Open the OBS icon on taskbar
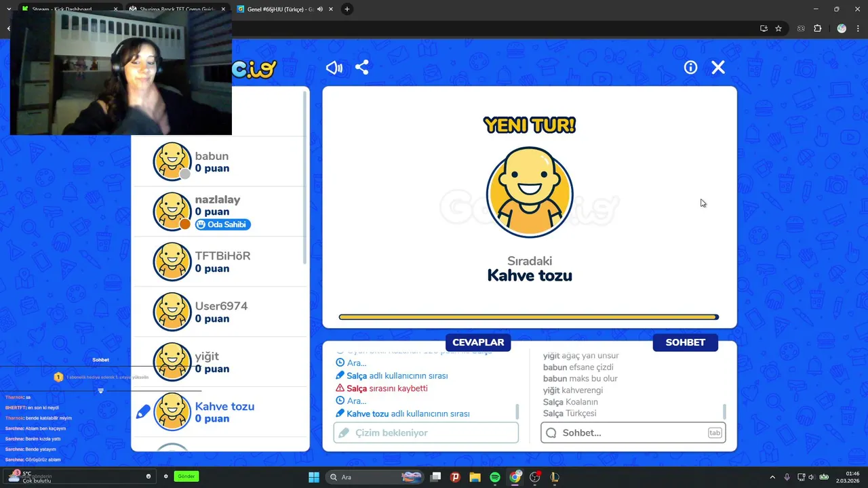This screenshot has width=868, height=488. tap(535, 477)
